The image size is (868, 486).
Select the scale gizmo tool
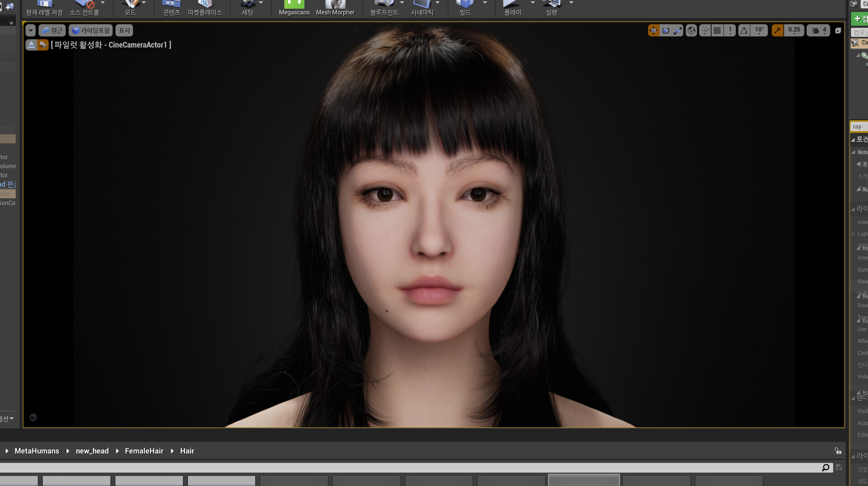[x=678, y=30]
